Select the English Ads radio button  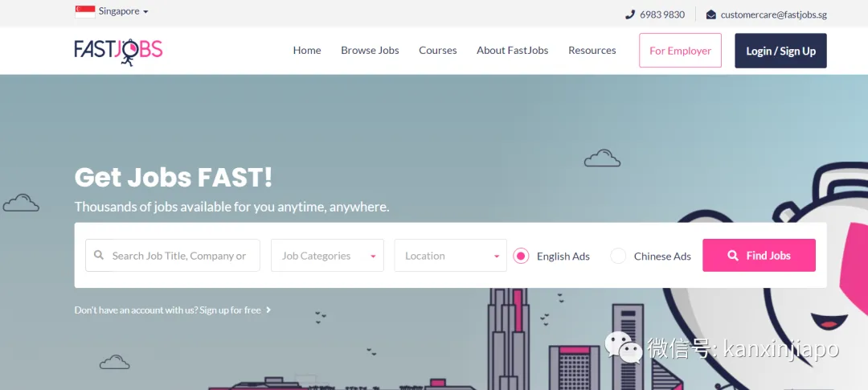(x=521, y=256)
